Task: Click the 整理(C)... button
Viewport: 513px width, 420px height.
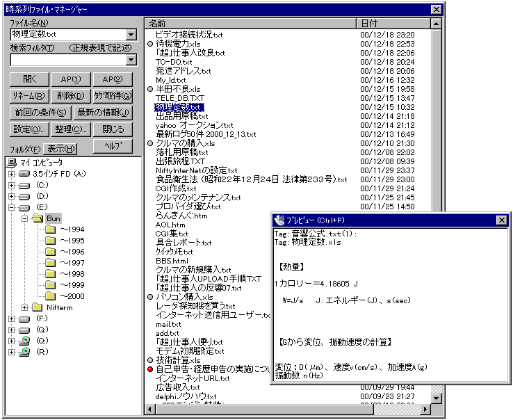Action: pos(71,129)
